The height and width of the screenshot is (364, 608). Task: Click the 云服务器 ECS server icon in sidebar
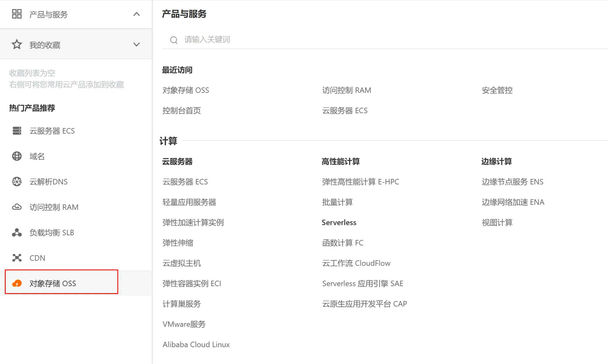[17, 131]
